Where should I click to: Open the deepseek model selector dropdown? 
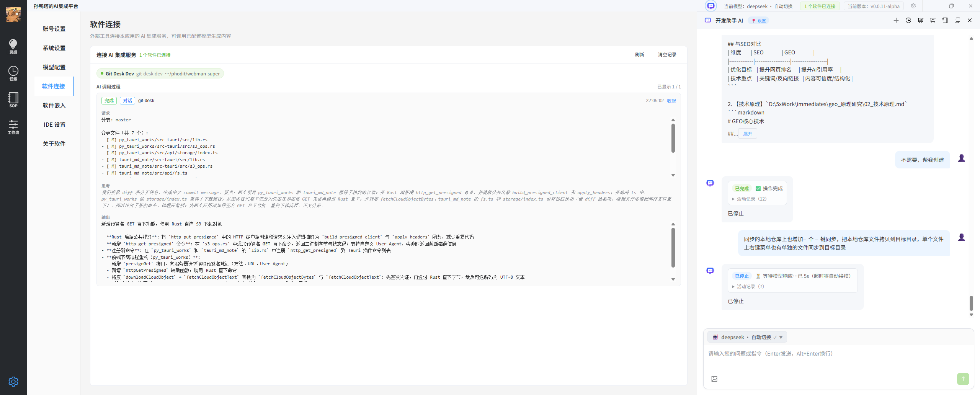pos(747,337)
